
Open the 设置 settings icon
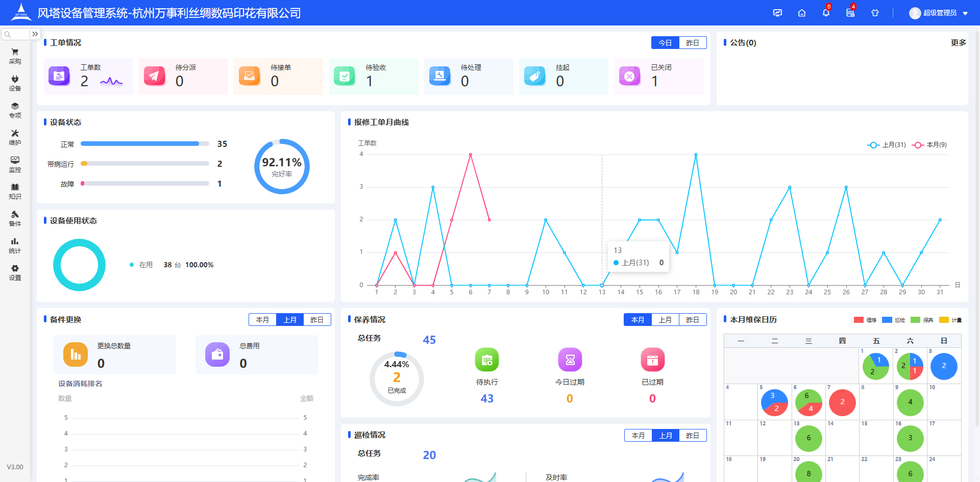[x=15, y=272]
